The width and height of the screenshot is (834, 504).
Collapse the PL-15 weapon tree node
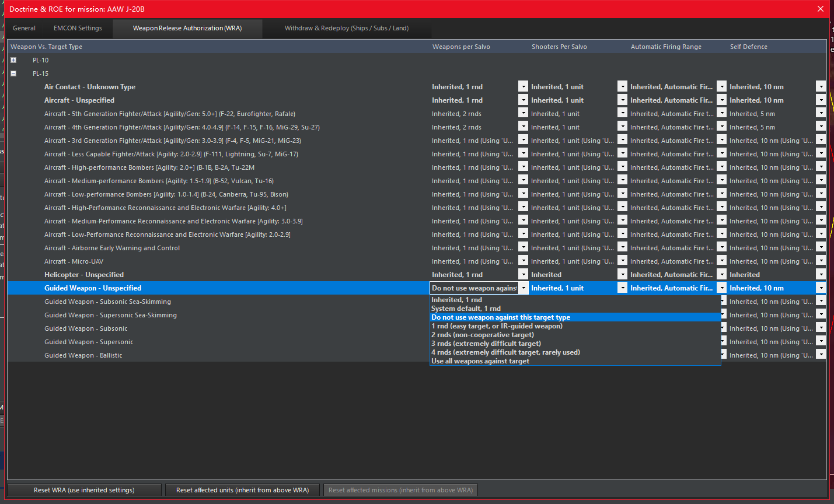[13, 73]
